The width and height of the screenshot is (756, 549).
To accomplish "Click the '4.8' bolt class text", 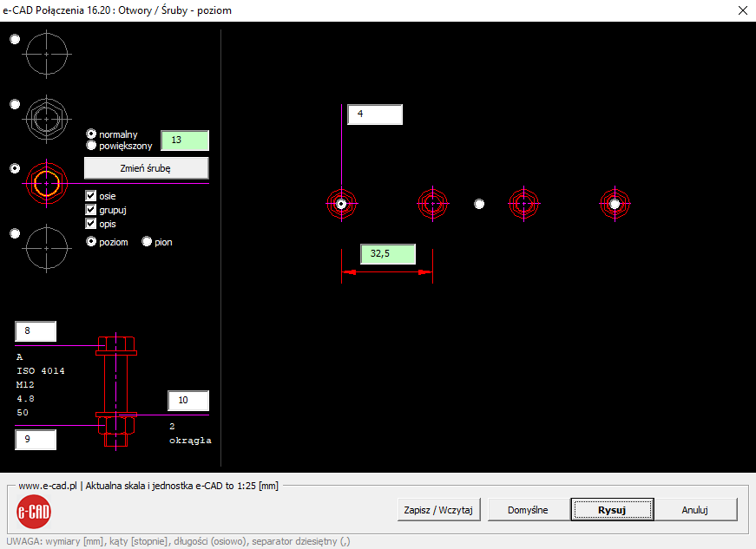I will coord(25,399).
